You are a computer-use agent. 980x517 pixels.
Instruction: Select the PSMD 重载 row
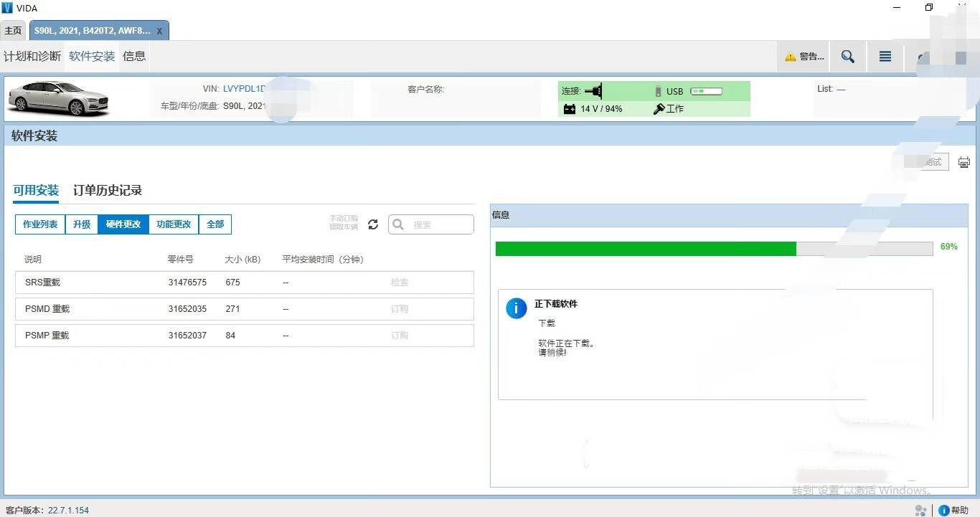[x=245, y=309]
